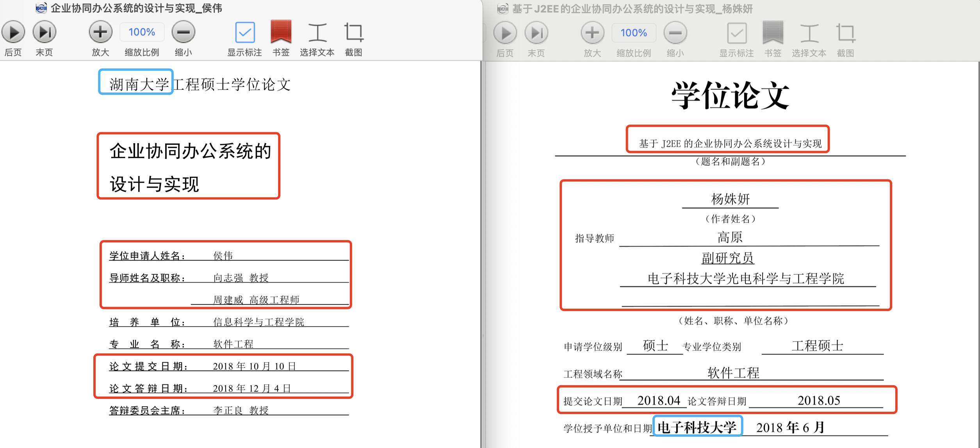Click 末页 last page icon in right window

[536, 33]
